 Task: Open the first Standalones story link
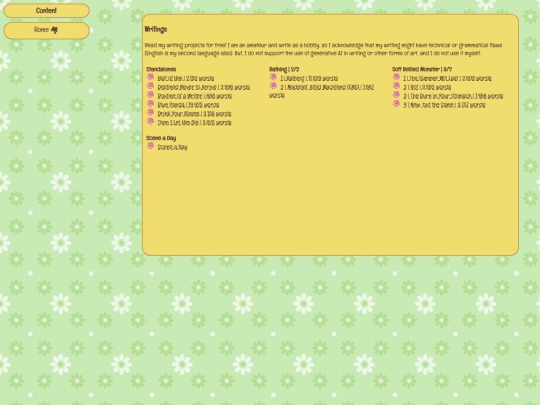[186, 79]
